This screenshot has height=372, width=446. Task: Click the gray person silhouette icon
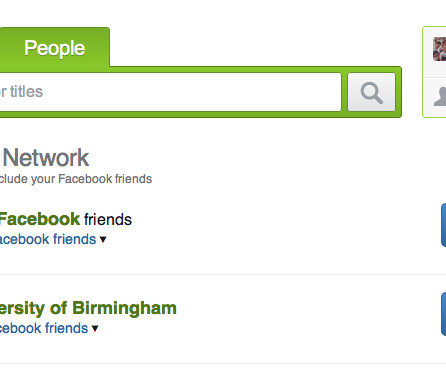point(440,97)
